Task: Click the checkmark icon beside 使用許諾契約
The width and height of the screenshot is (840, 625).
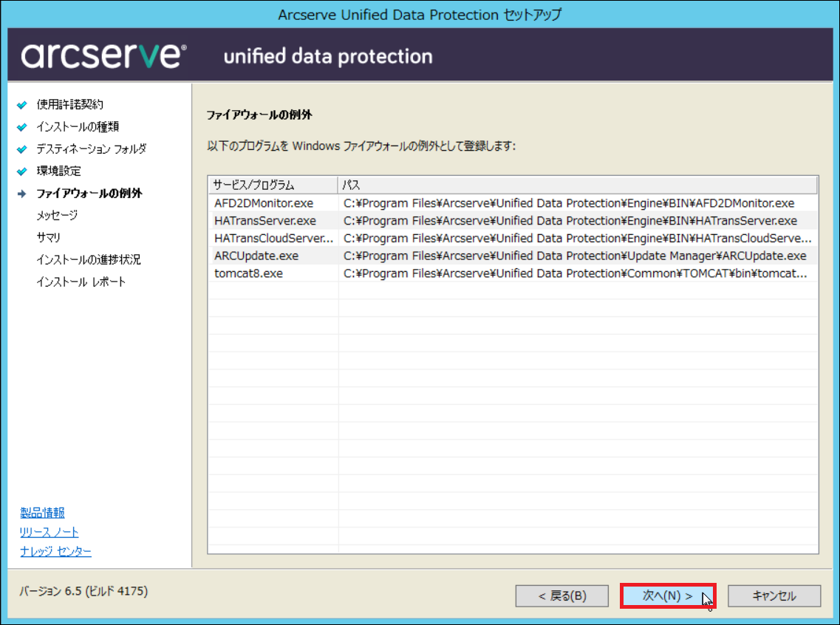Action: pyautogui.click(x=22, y=105)
